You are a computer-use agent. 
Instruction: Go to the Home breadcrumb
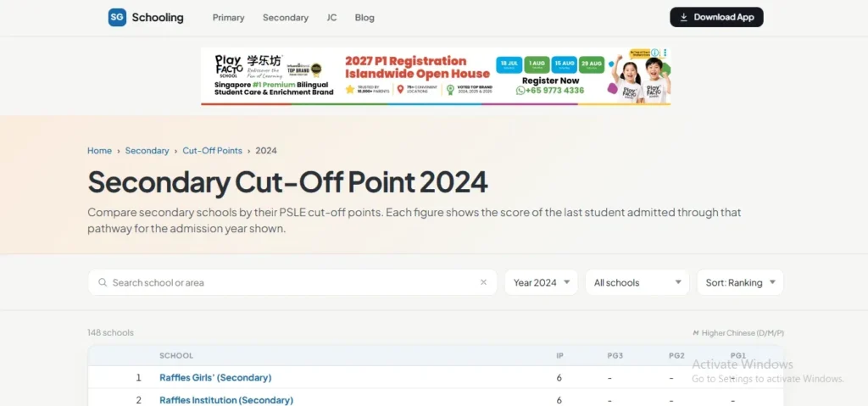pos(100,151)
